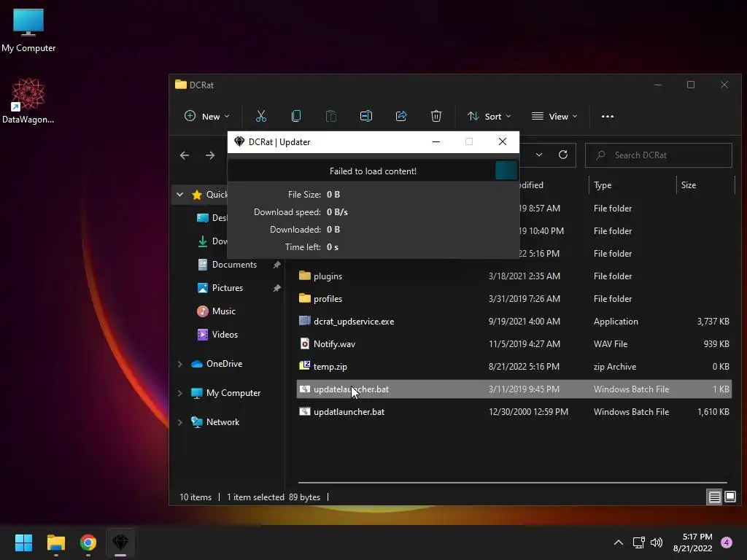Click the teal square in Updater
Screen dimensions: 747x560
pos(506,171)
